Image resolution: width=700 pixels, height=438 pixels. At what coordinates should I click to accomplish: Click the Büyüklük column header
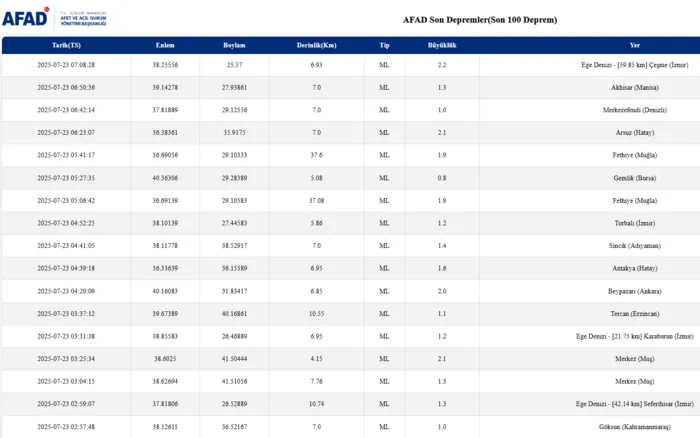point(442,45)
